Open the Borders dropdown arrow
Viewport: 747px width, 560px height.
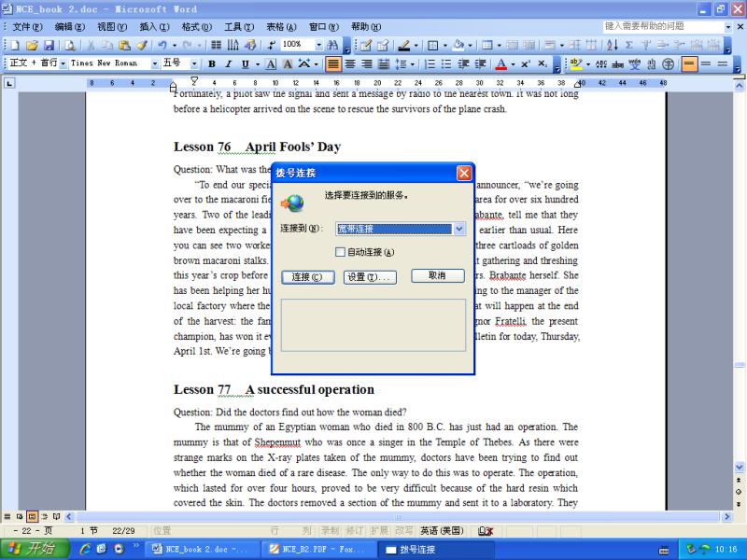coord(445,45)
